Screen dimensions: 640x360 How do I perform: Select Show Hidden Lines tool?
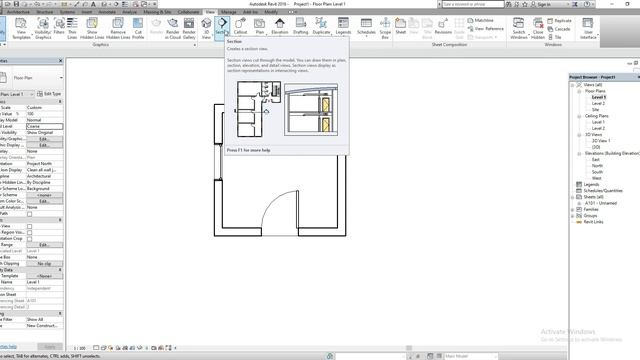[92, 28]
